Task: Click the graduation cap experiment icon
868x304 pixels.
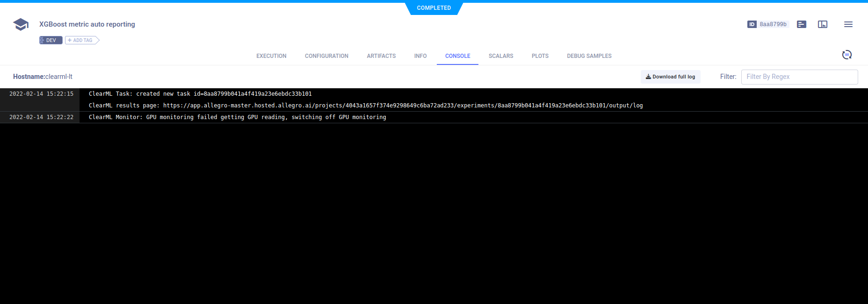Action: tap(21, 24)
